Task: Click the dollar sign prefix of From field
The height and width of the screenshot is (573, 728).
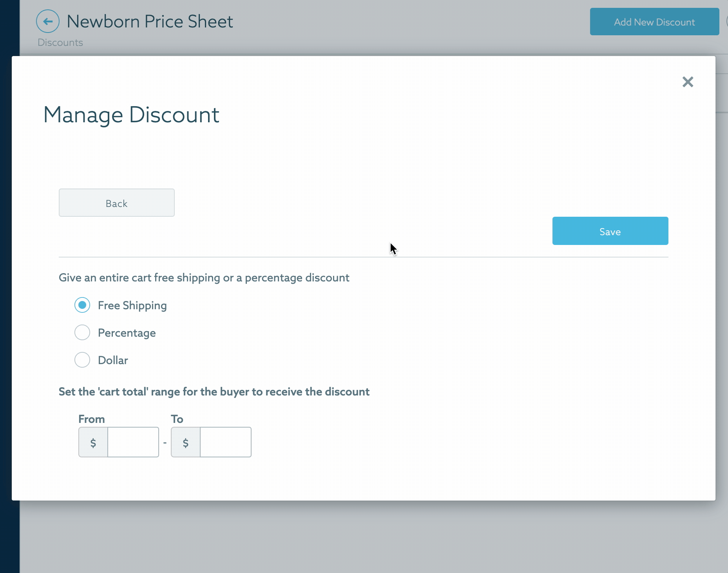Action: pos(93,442)
